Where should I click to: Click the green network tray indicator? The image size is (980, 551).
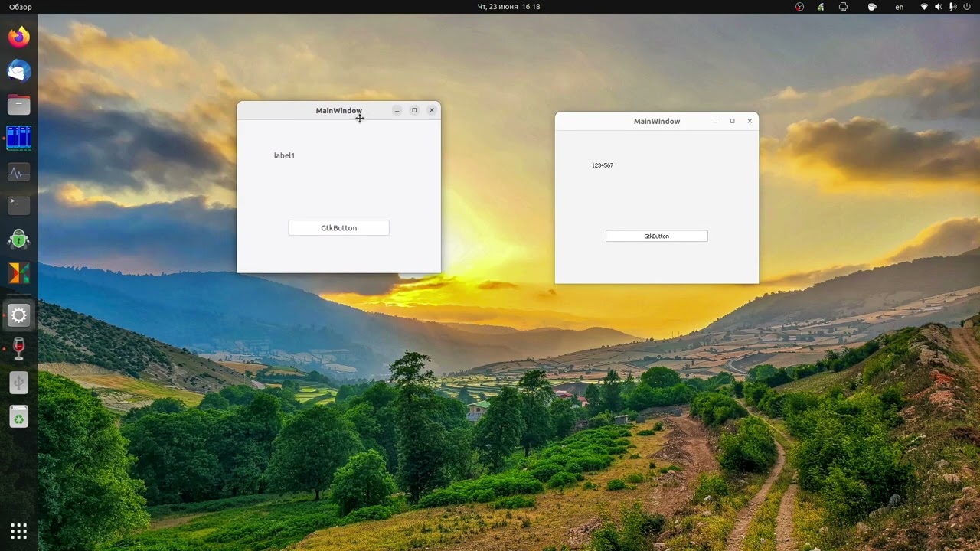pyautogui.click(x=821, y=7)
